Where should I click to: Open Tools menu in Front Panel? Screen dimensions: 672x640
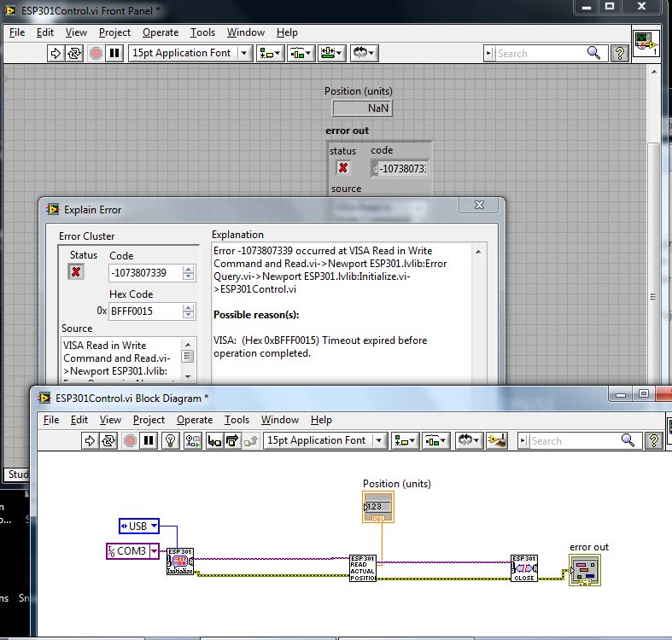pos(202,32)
